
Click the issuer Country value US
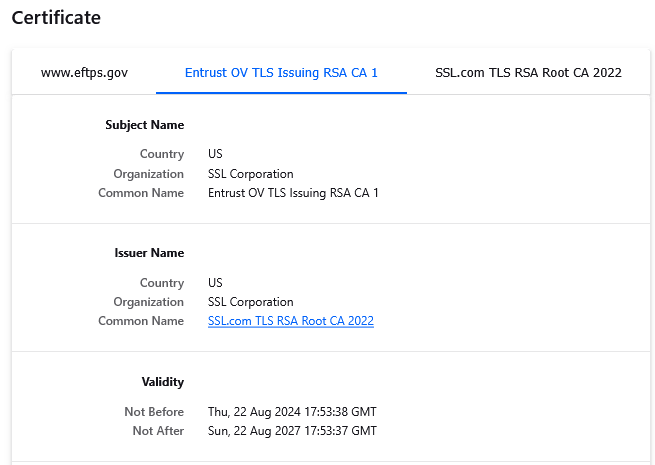[215, 283]
